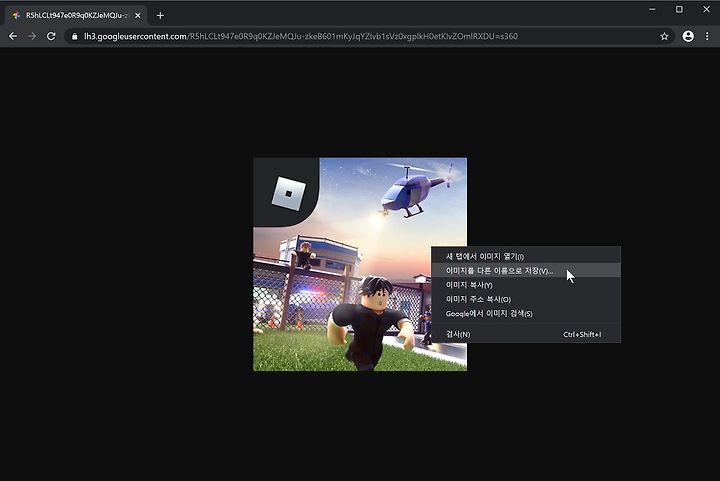Bookmark this page with the star icon
This screenshot has width=720, height=481.
[664, 36]
